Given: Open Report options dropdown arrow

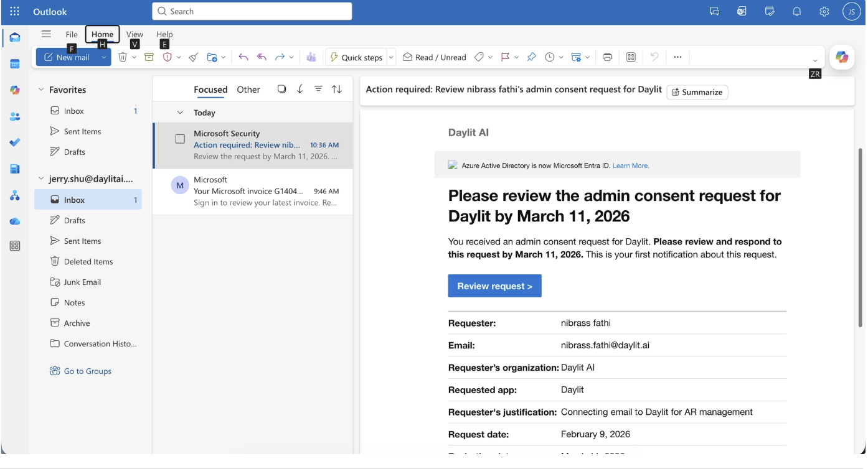Looking at the screenshot, I should click(x=179, y=57).
